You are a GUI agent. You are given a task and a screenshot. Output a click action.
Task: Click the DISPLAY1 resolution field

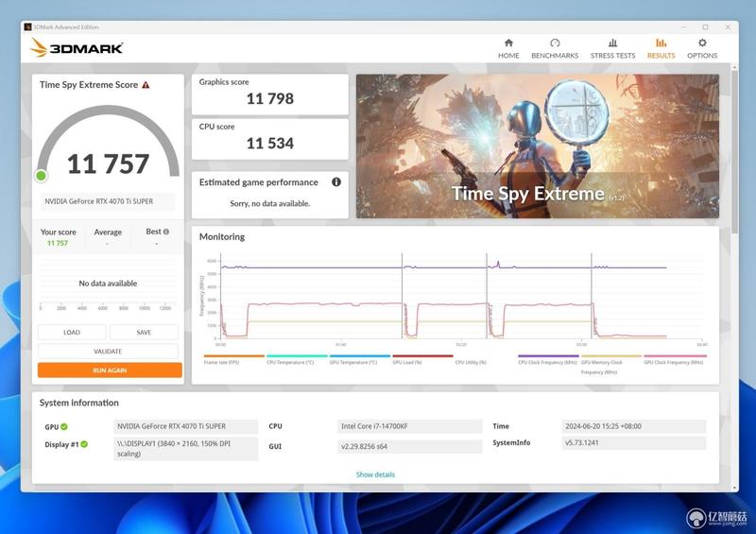[185, 449]
